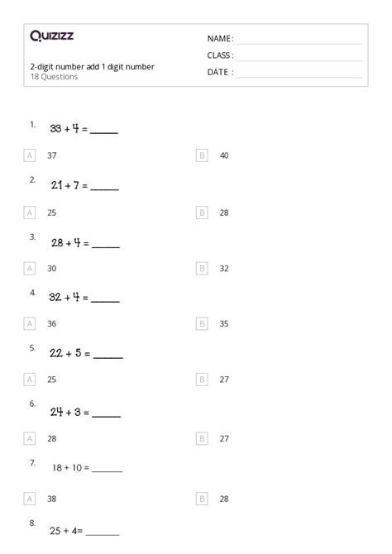
Task: Tick box B with answer 35
Action: [x=202, y=323]
